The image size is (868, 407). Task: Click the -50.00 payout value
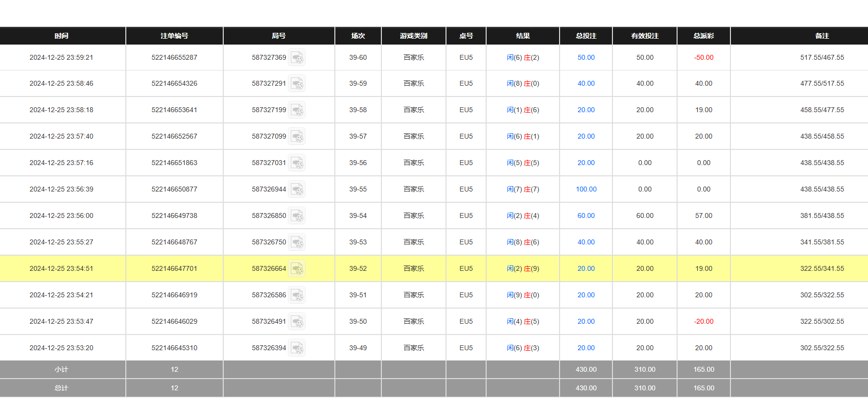(704, 58)
